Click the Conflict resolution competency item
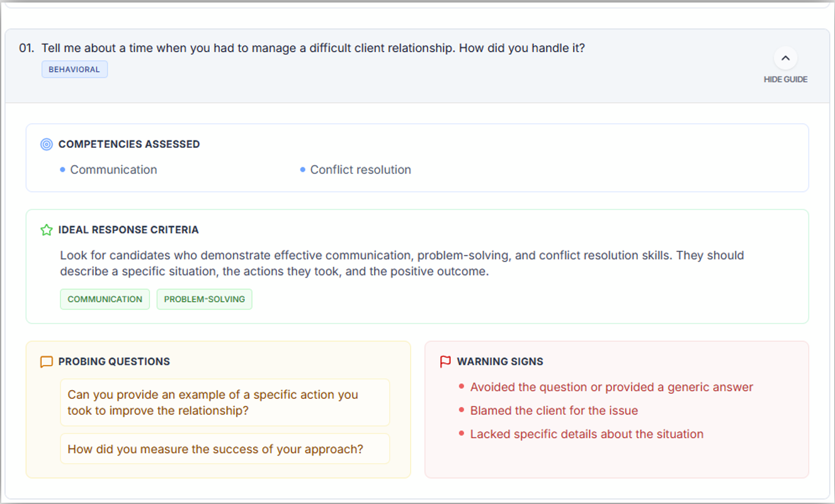This screenshot has height=504, width=835. [360, 170]
